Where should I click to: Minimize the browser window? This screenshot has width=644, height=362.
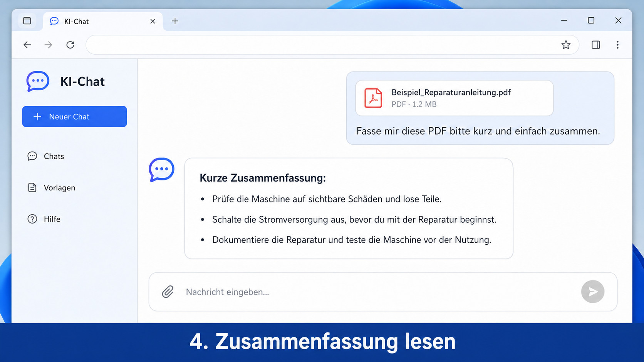tap(564, 20)
